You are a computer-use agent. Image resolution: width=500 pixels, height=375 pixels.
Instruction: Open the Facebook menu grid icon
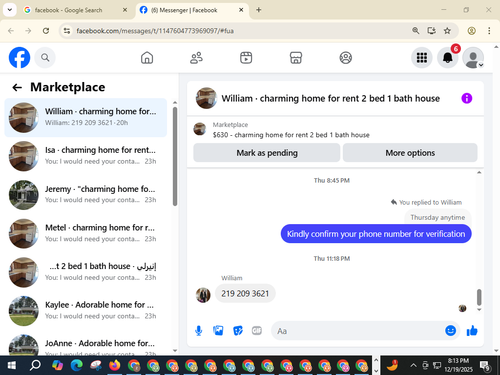point(422,58)
